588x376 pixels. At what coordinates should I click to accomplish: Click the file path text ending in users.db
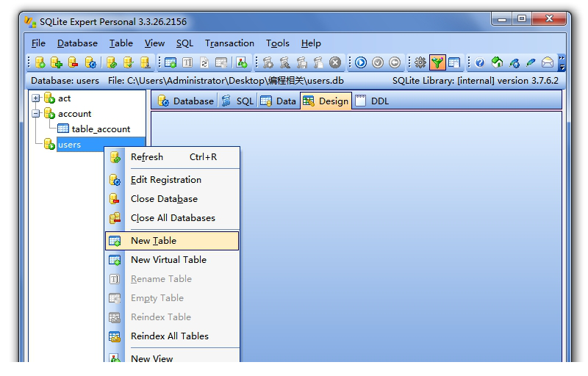(226, 81)
